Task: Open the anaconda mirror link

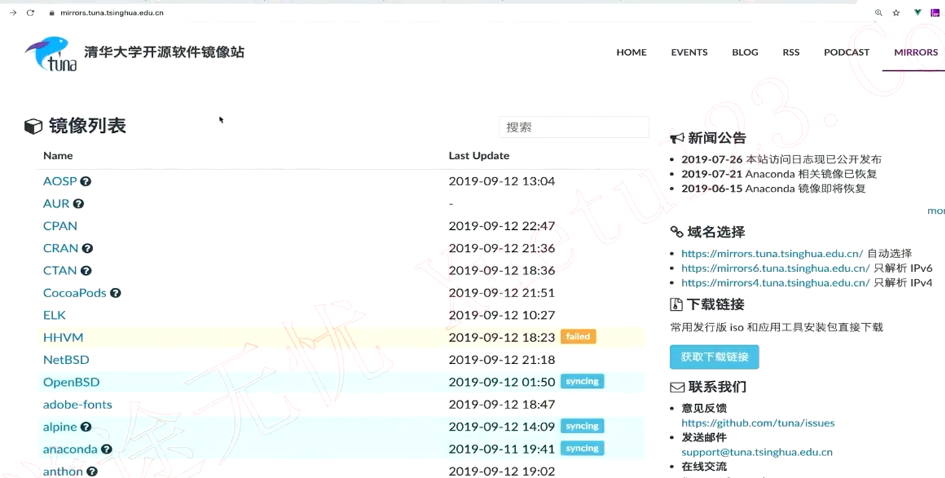Action: pos(70,449)
